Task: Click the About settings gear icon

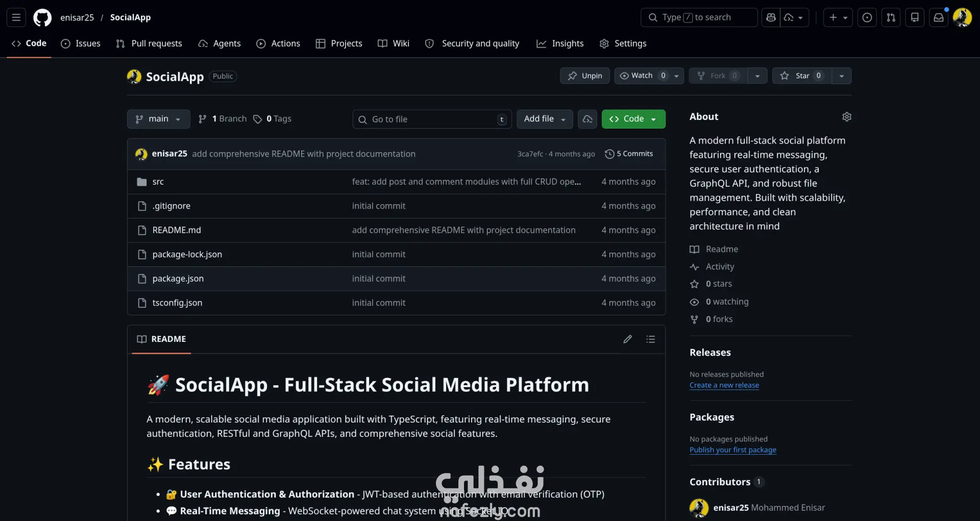Action: pos(847,117)
